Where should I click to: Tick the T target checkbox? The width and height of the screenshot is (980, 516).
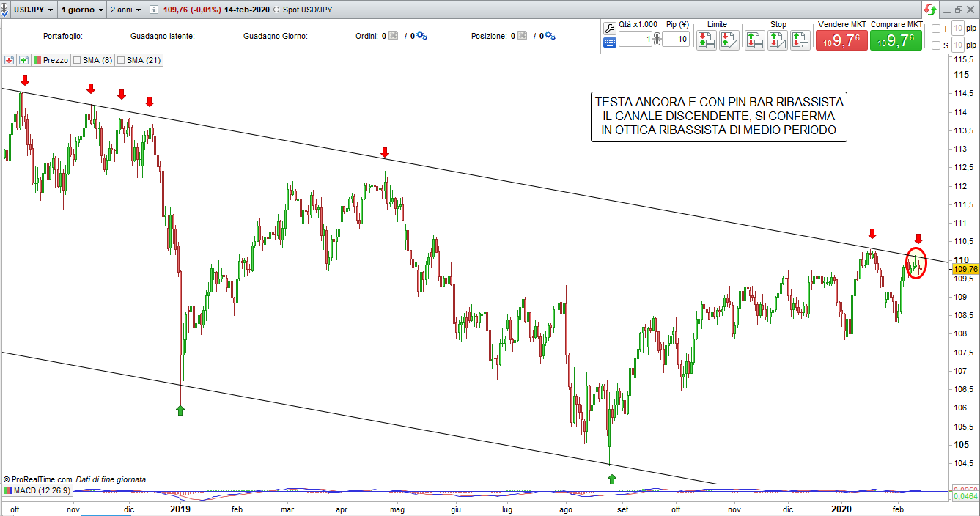936,29
